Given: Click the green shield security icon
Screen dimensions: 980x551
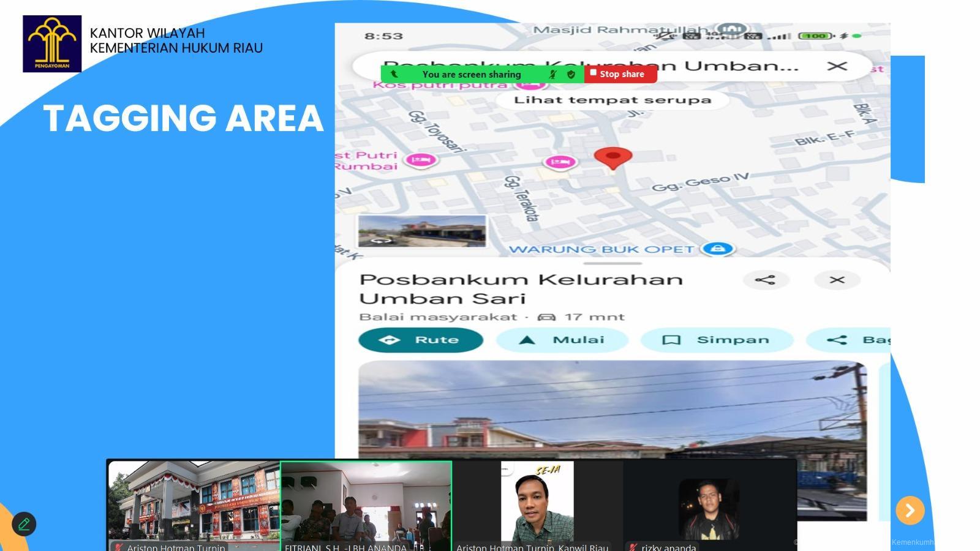Looking at the screenshot, I should pyautogui.click(x=571, y=74).
